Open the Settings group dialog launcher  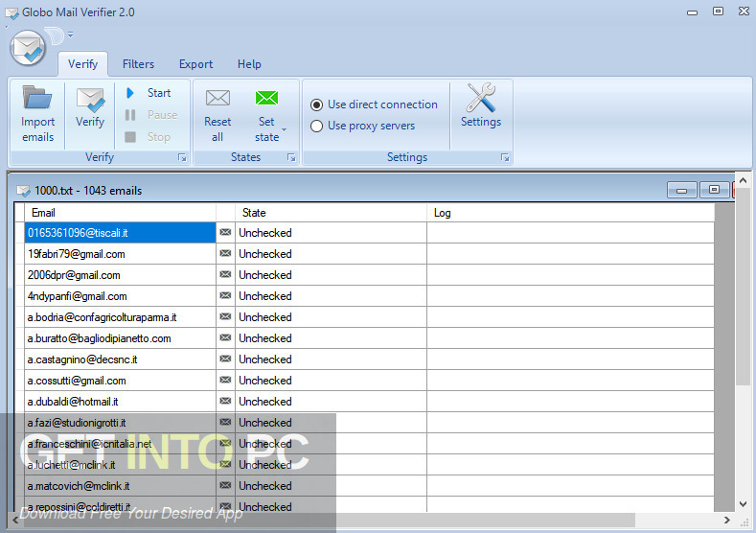[x=505, y=158]
